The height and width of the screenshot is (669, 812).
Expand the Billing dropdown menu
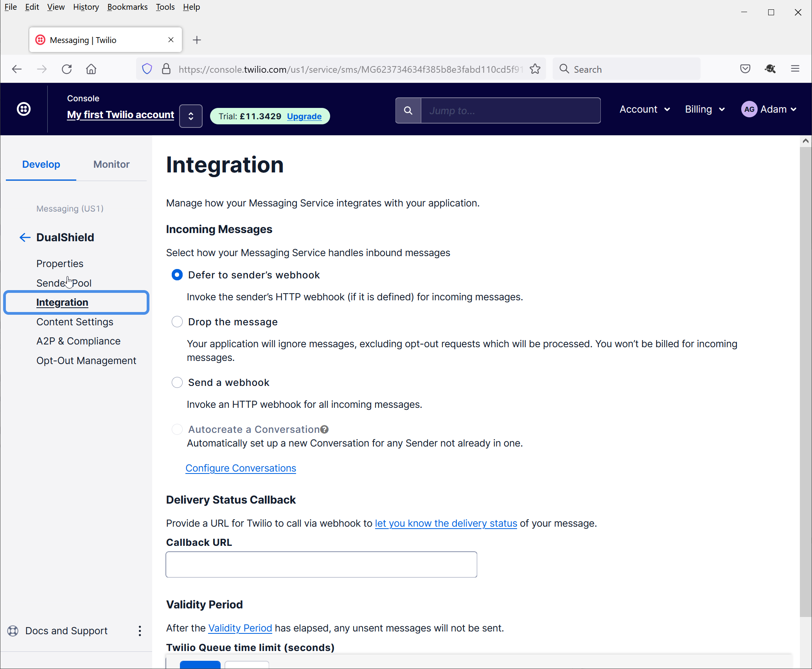click(705, 109)
